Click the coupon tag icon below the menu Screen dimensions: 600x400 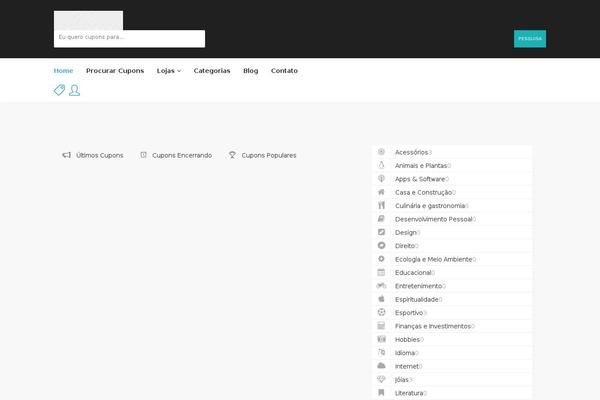click(x=59, y=90)
